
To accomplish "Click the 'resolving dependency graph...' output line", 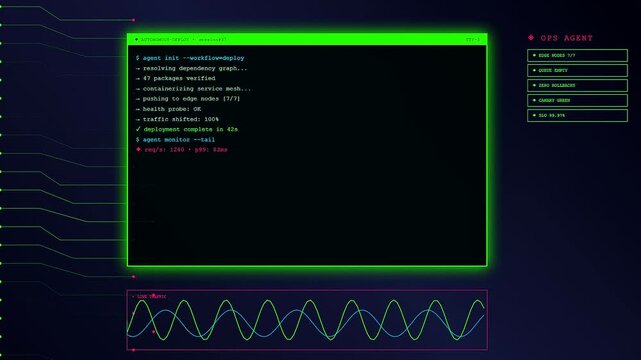I will (191, 68).
